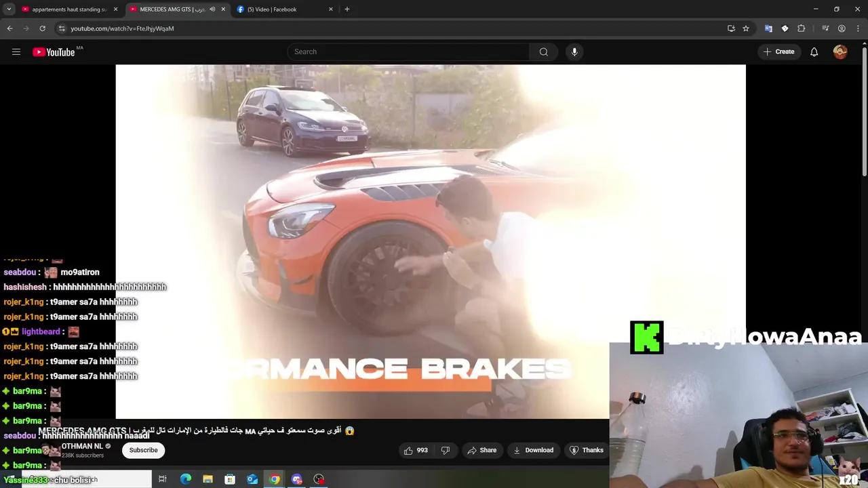Subscribe to OTHMAN NL channel

(x=143, y=450)
